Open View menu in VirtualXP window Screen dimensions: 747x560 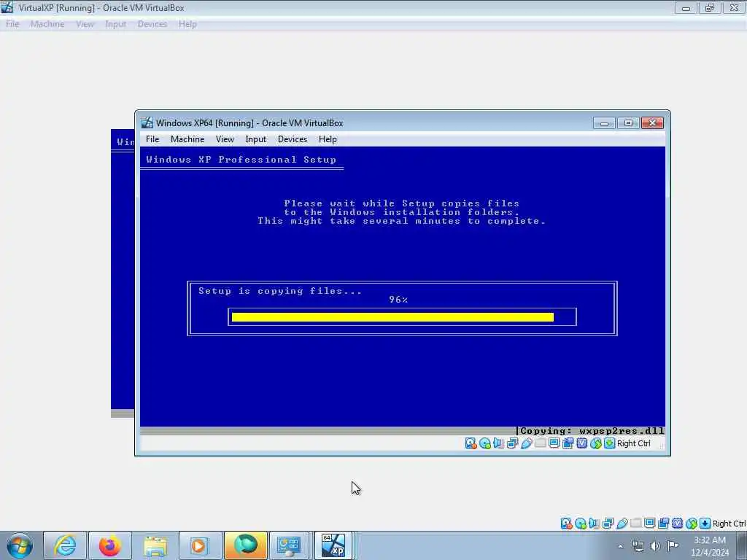(x=85, y=24)
